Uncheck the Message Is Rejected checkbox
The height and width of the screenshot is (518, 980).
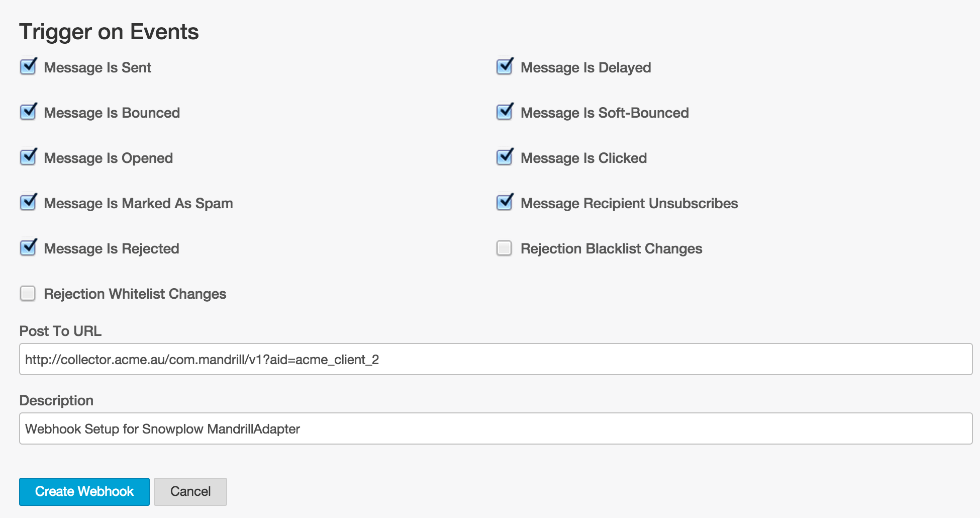click(28, 248)
